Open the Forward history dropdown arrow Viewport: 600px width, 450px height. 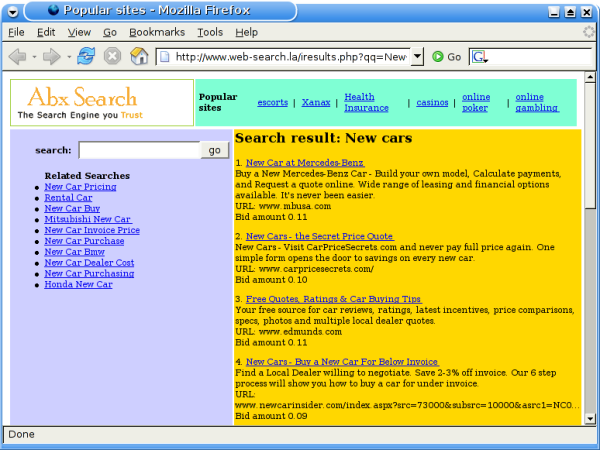[69, 57]
